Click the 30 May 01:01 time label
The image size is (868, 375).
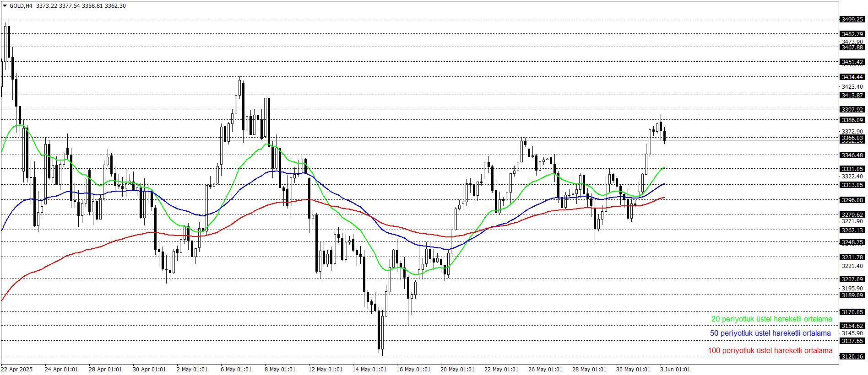coord(633,369)
